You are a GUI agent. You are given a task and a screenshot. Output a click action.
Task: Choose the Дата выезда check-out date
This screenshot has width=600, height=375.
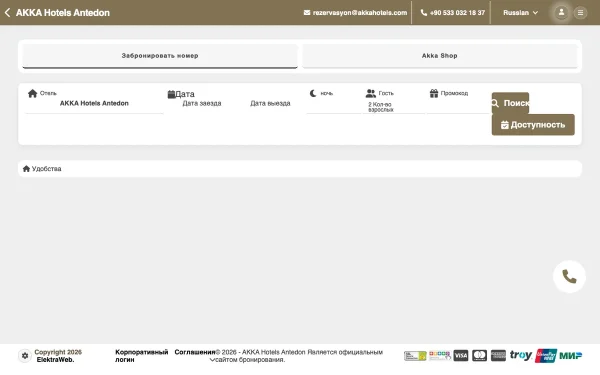click(x=270, y=103)
